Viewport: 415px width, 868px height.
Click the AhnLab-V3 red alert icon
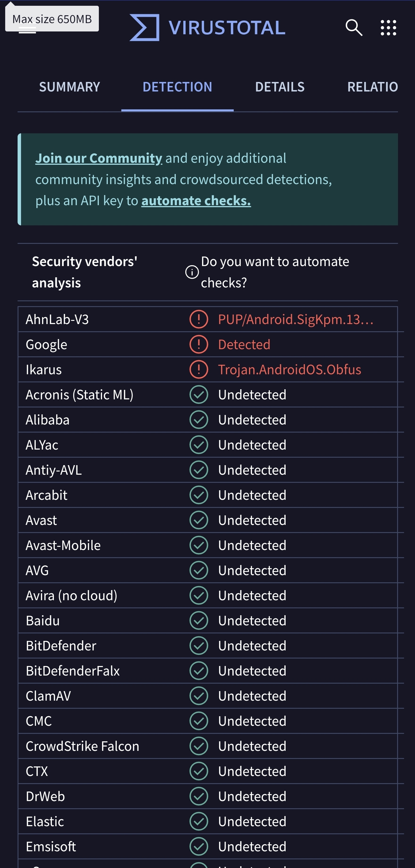[x=199, y=319]
